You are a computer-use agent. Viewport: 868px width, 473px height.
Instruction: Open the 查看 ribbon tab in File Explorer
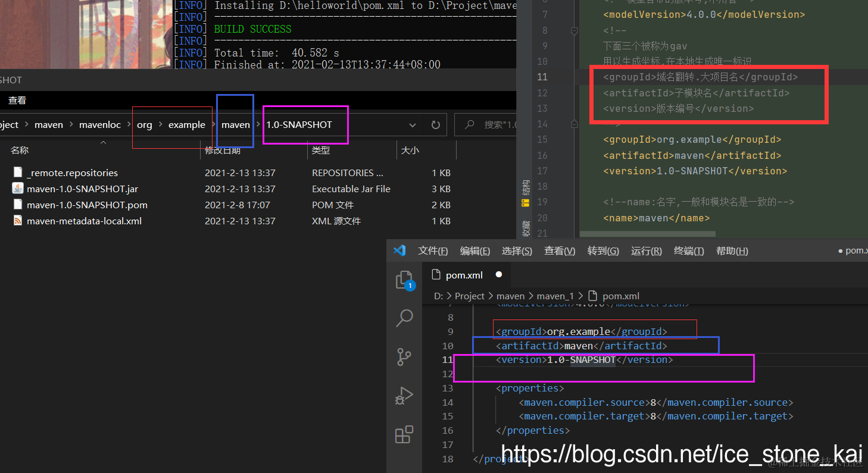tap(17, 101)
